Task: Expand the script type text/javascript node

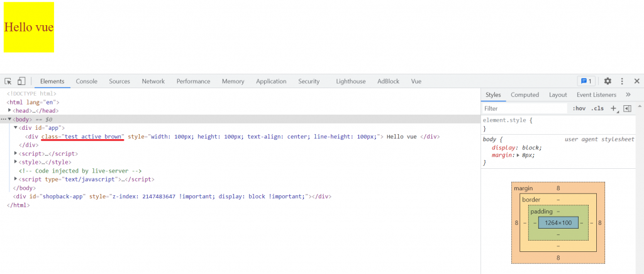Action: click(x=16, y=179)
